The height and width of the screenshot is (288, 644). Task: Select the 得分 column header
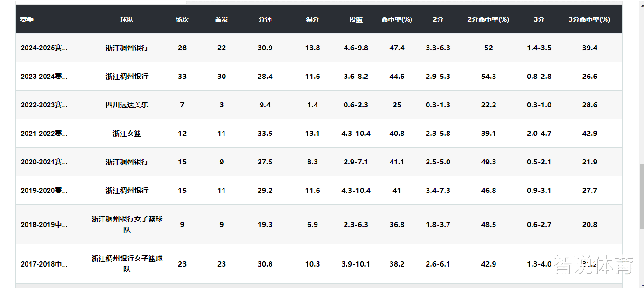(312, 19)
